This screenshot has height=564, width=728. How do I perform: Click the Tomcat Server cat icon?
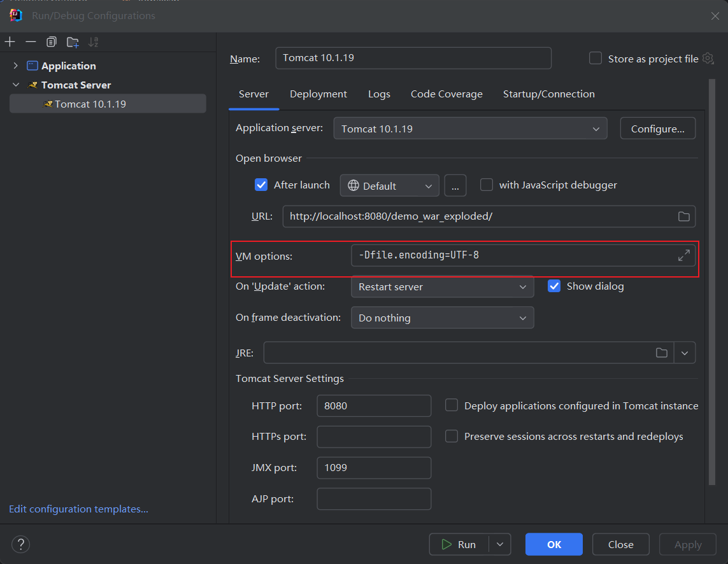click(32, 85)
